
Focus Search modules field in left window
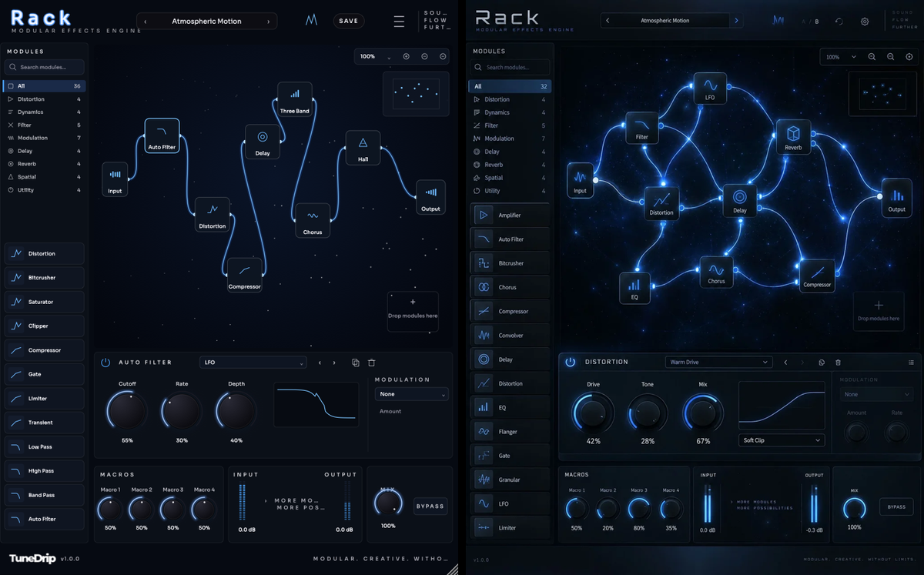[x=44, y=67]
